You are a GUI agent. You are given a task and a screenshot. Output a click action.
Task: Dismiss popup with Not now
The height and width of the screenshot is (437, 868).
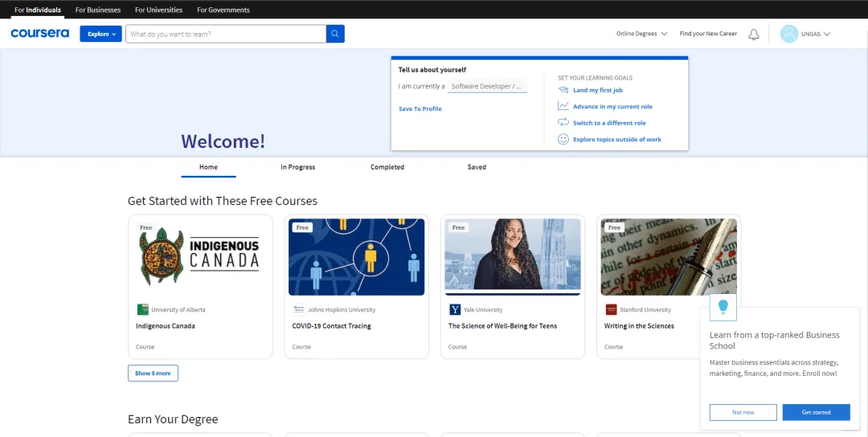pyautogui.click(x=743, y=412)
